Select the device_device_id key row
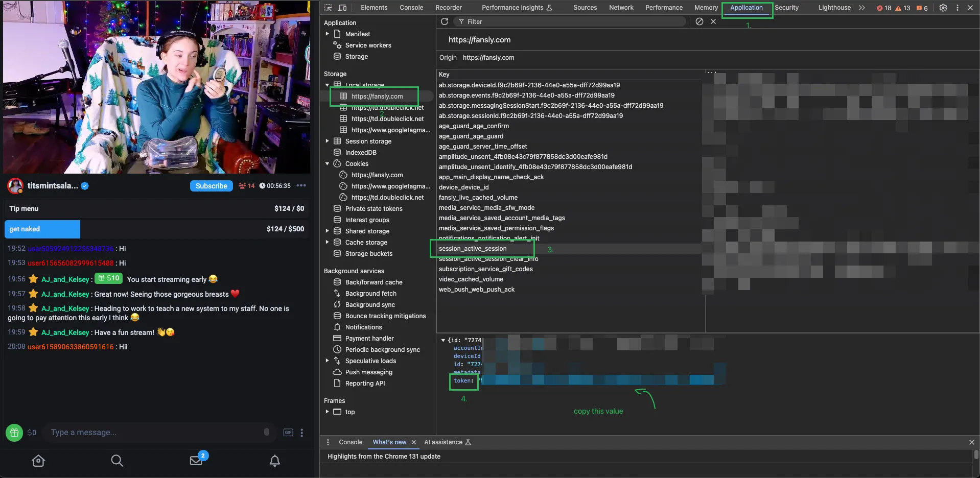The width and height of the screenshot is (980, 478). tap(570, 187)
